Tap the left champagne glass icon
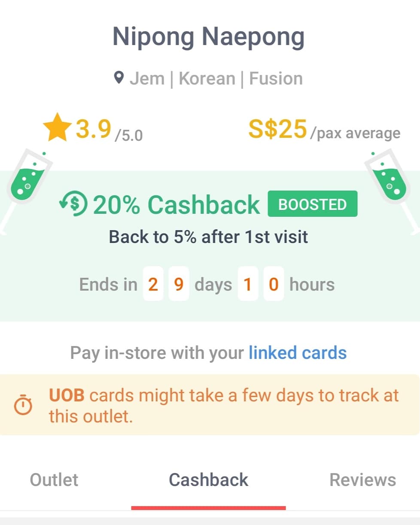This screenshot has height=525, width=420. click(26, 181)
